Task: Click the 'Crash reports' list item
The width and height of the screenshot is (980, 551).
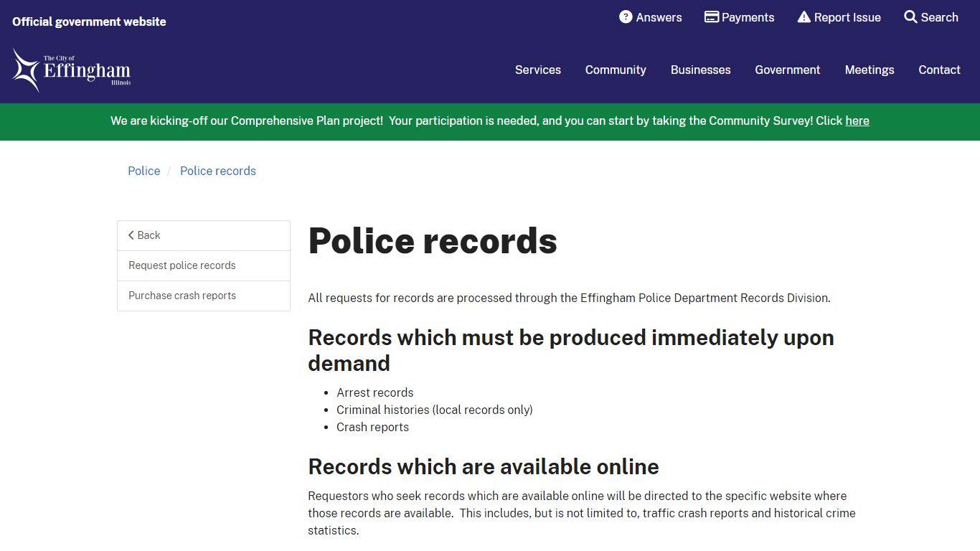Action: click(373, 427)
